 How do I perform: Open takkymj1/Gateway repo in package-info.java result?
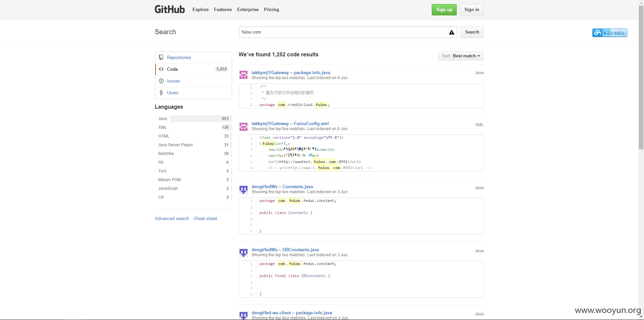pyautogui.click(x=270, y=73)
